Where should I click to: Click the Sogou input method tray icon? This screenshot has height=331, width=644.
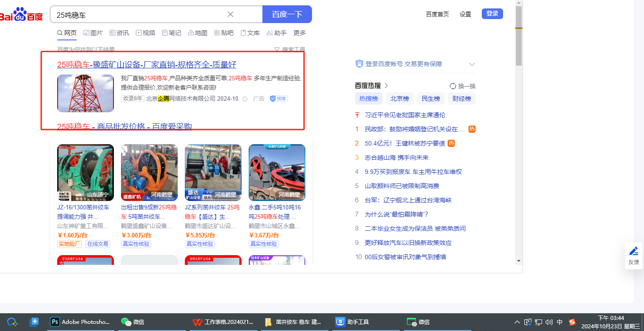pyautogui.click(x=572, y=322)
